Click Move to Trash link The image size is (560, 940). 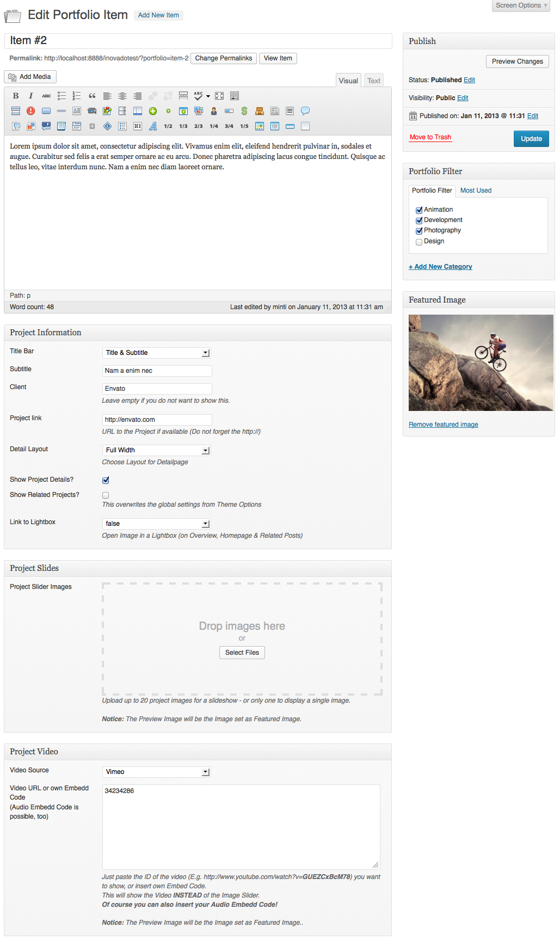430,137
